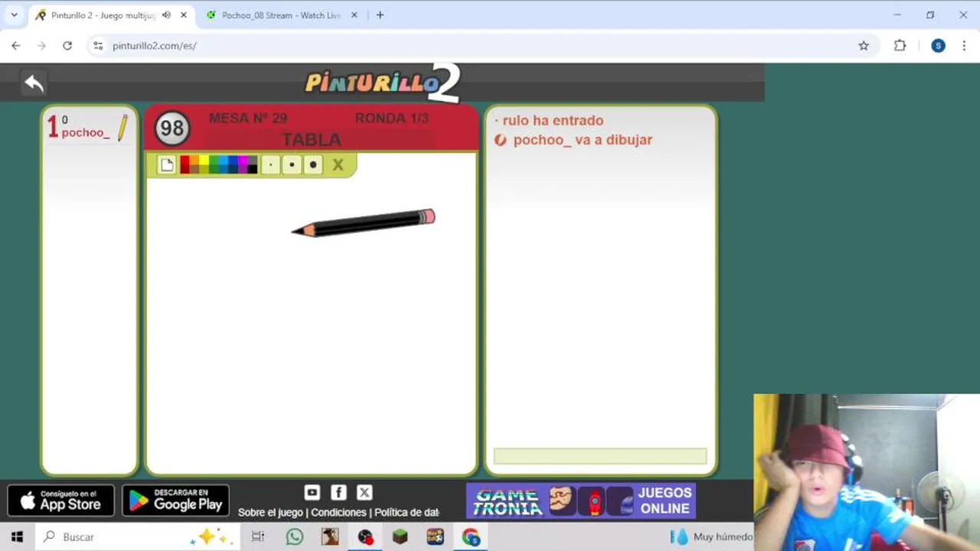Open Minecraft block icon in taskbar
The image size is (980, 551).
[x=400, y=537]
